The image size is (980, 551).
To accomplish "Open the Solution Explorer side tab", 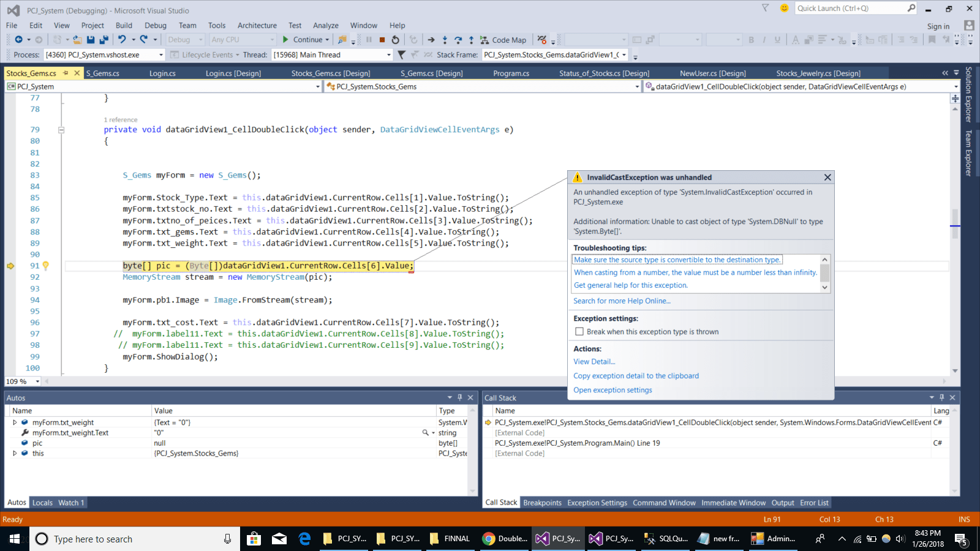I will tap(968, 94).
